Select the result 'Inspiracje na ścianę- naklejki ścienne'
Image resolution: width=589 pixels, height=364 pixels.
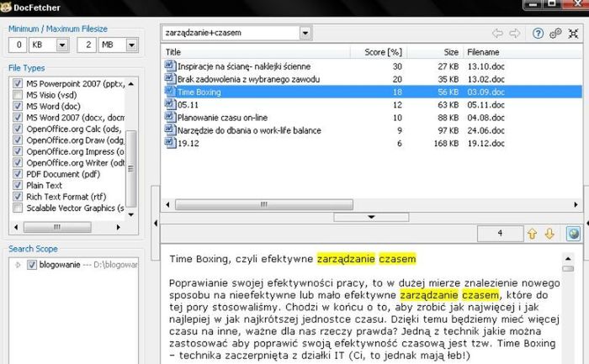click(244, 66)
